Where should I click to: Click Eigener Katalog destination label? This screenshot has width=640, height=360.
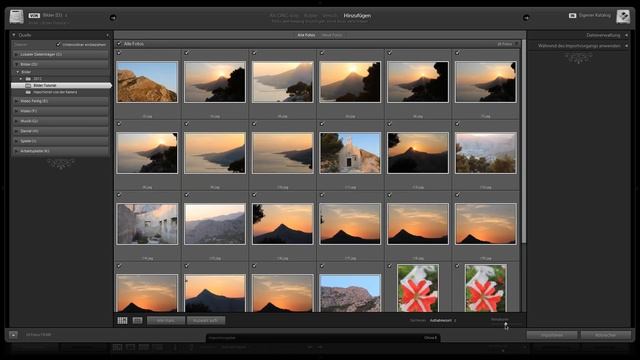pyautogui.click(x=595, y=15)
